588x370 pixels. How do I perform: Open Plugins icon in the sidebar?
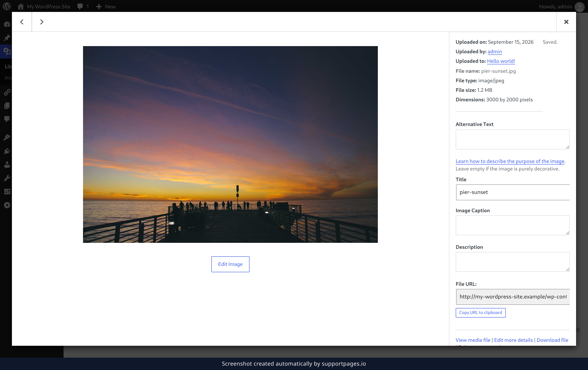(7, 151)
